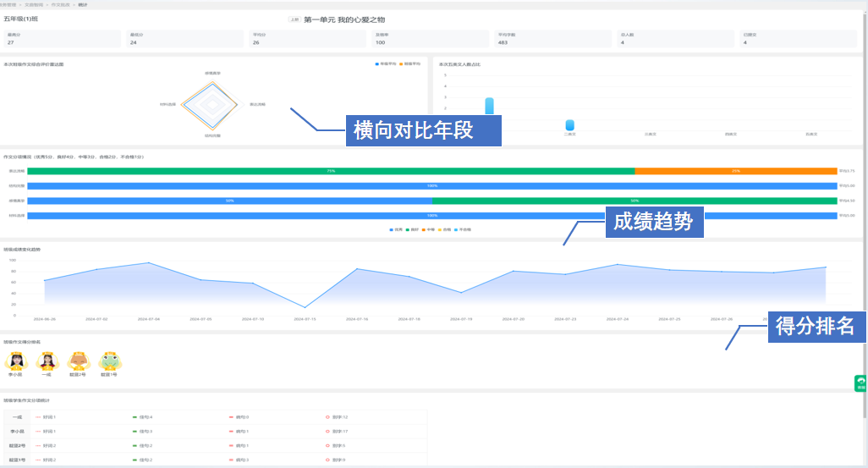Click the blue bar for 一类文
Image resolution: width=868 pixels, height=468 pixels.
pos(489,106)
